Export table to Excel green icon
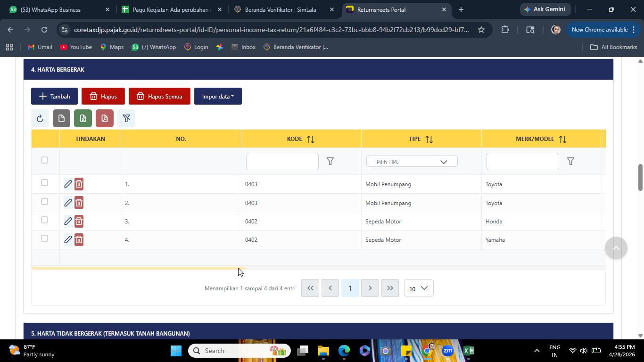Screen dimensions: 644x362 (x=83, y=118)
